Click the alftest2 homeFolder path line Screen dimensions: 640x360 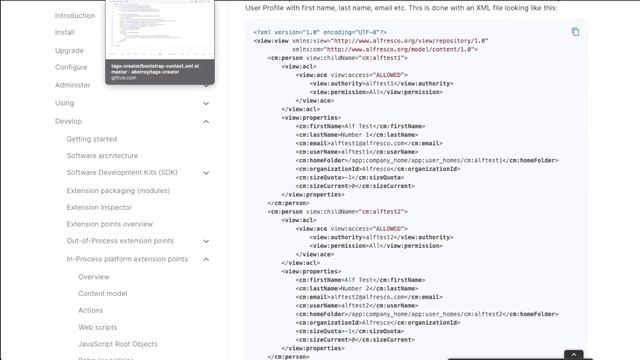pyautogui.click(x=427, y=314)
